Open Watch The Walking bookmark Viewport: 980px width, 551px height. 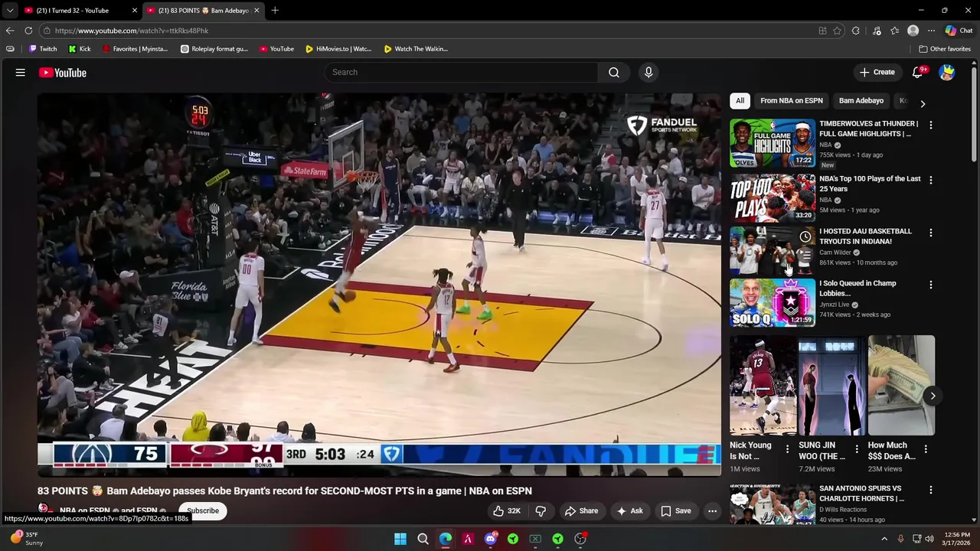pos(416,49)
